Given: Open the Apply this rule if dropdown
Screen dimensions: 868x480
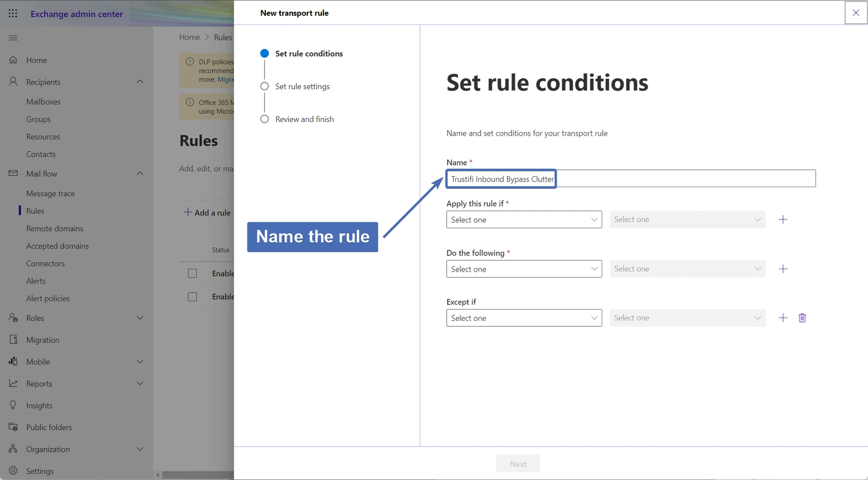Looking at the screenshot, I should [524, 220].
